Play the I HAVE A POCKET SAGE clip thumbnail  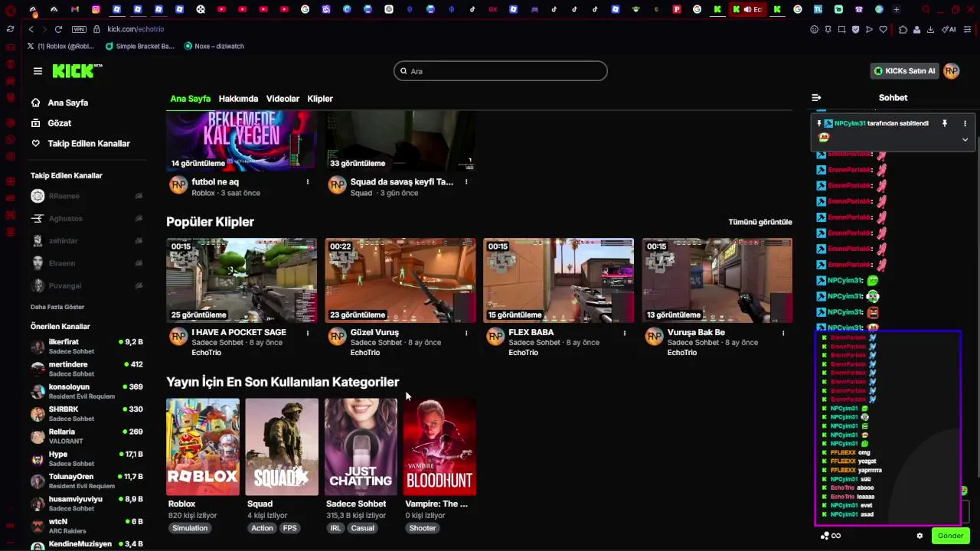[x=241, y=280]
